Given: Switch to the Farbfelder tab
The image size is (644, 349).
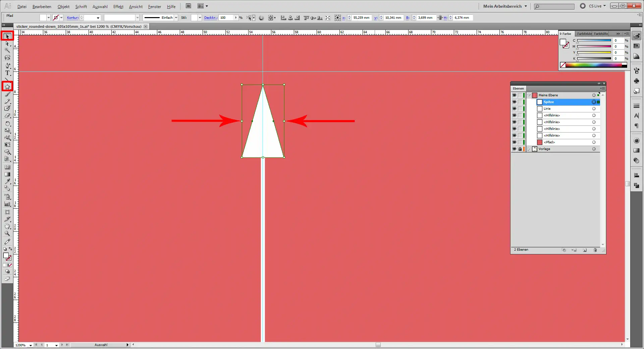Looking at the screenshot, I should pos(584,34).
